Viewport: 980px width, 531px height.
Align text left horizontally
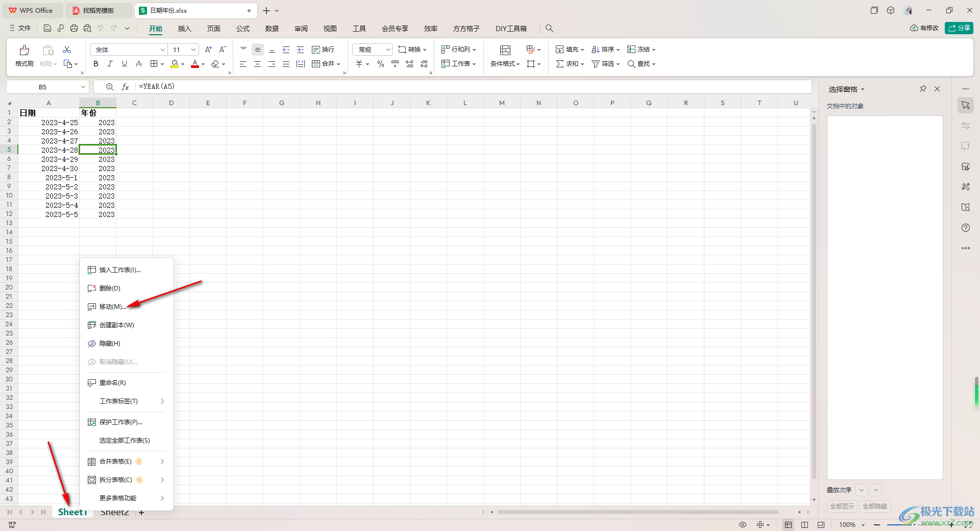coord(243,64)
